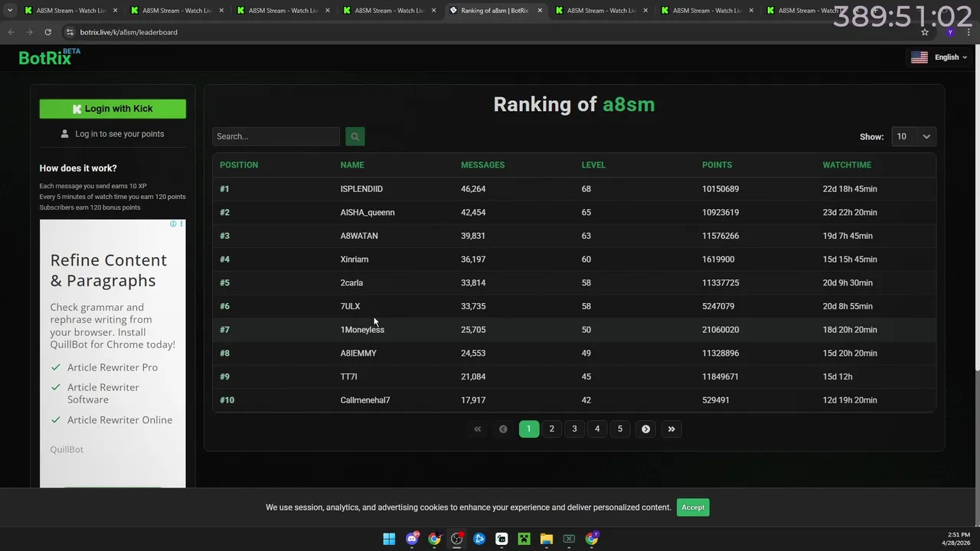
Task: Click the name A8WATAN
Action: point(359,236)
